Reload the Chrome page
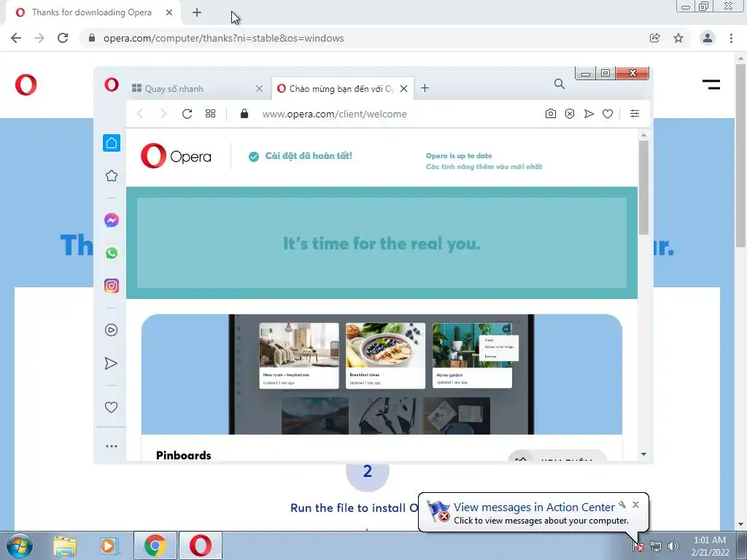 (x=63, y=38)
